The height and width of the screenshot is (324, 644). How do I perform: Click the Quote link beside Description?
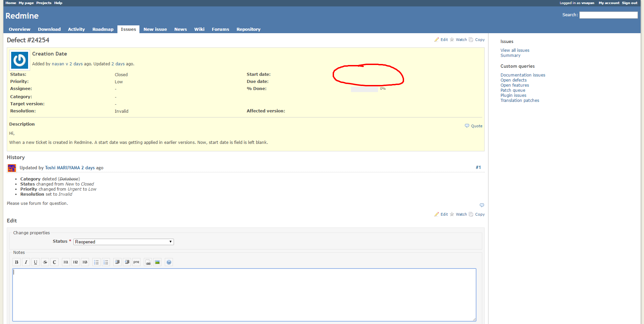474,126
